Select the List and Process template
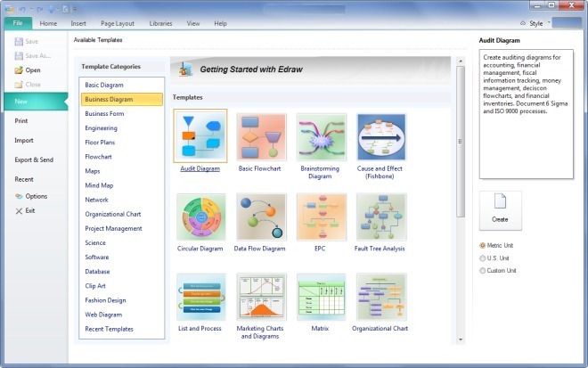The height and width of the screenshot is (368, 588). [201, 297]
